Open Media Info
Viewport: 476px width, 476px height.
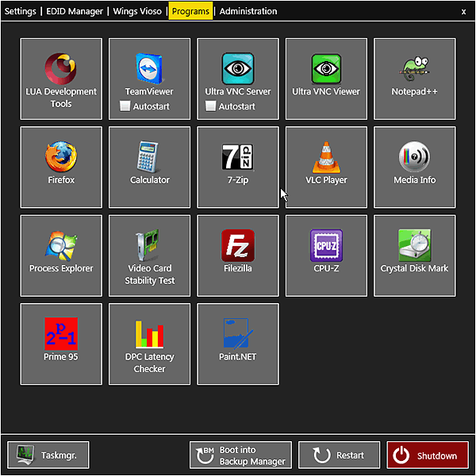pyautogui.click(x=414, y=167)
